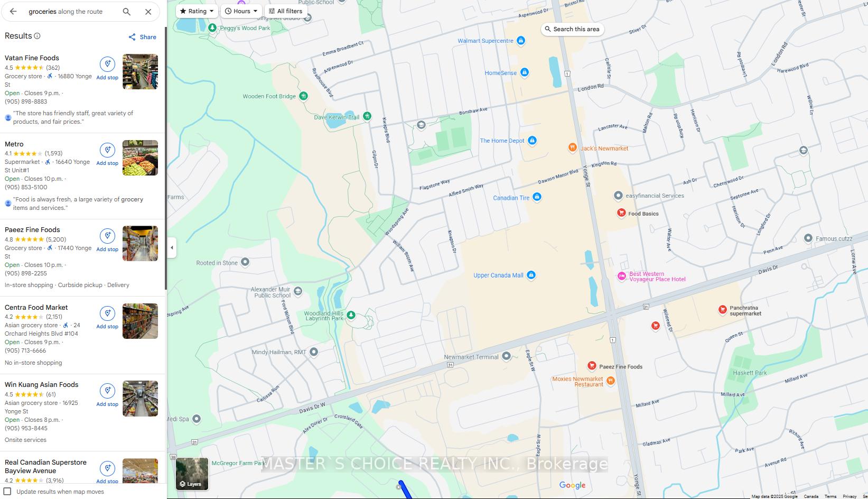Open the Terms link in map footer

pos(830,496)
